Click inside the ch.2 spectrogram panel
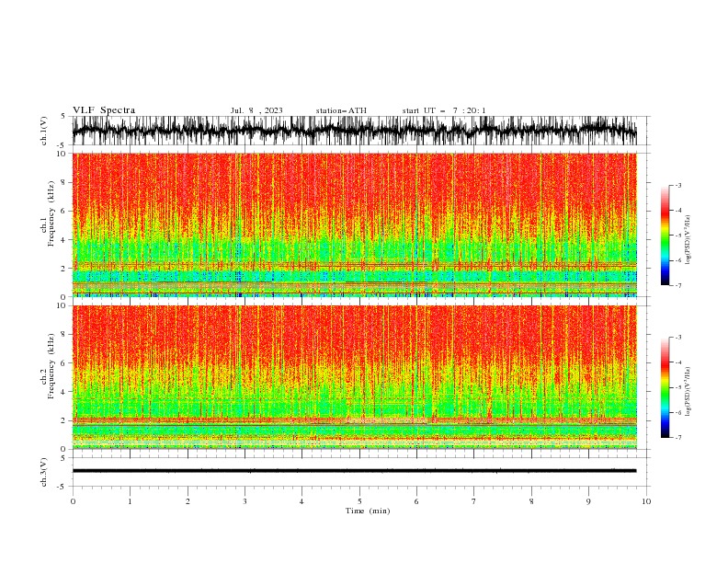The image size is (728, 563). tap(355, 377)
